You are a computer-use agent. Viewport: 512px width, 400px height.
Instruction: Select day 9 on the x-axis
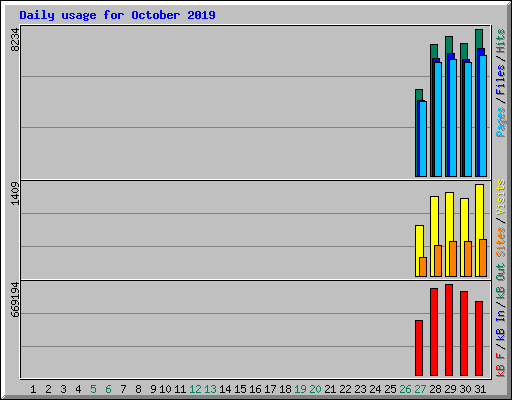click(153, 389)
